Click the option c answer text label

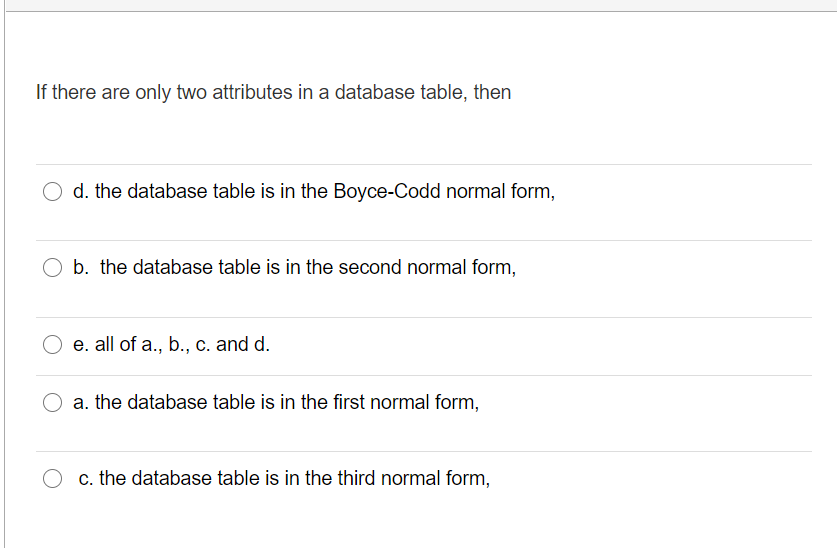pos(284,478)
